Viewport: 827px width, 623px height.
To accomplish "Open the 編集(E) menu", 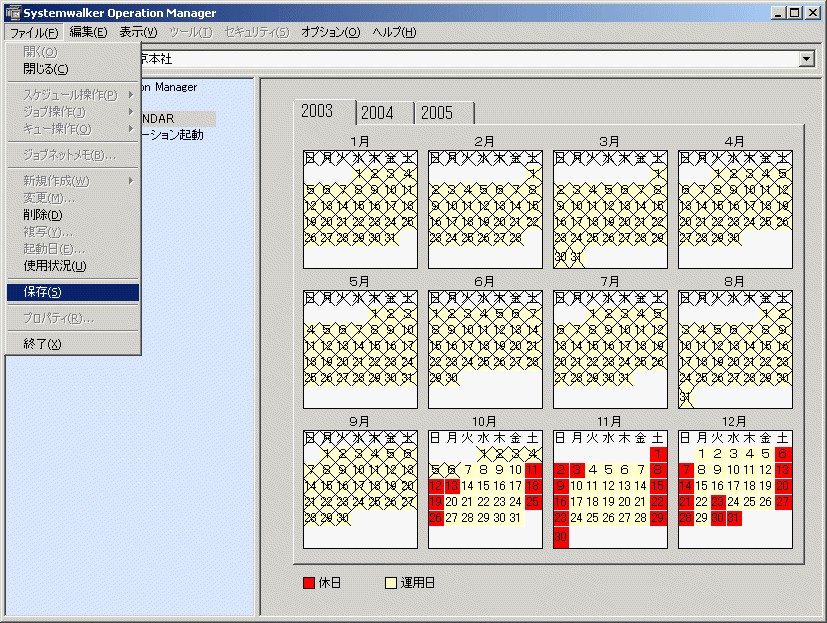I will tap(88, 32).
